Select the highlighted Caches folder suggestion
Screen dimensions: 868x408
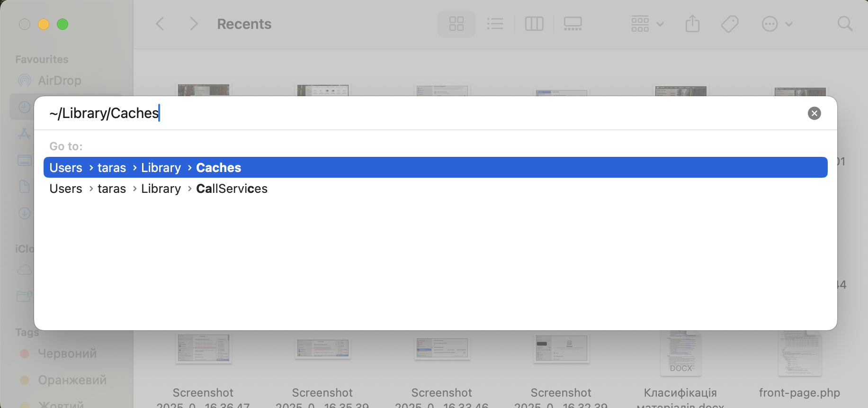tap(218, 167)
